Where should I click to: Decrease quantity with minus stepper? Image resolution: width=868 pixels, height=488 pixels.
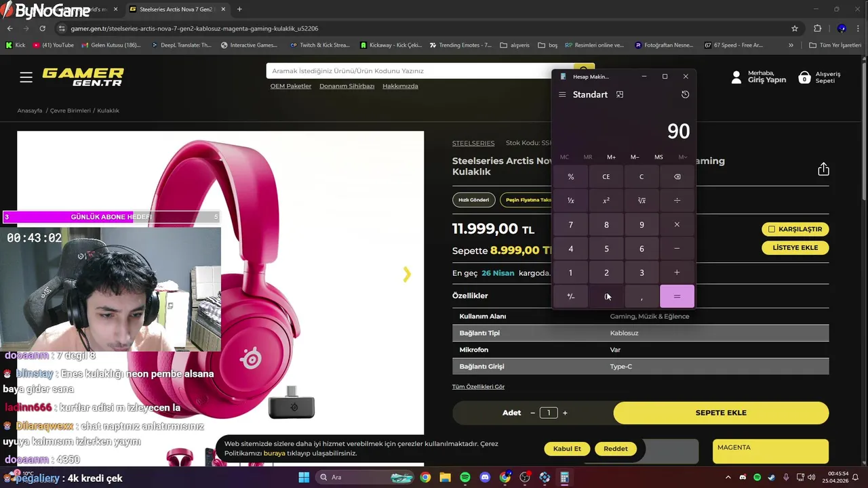533,413
